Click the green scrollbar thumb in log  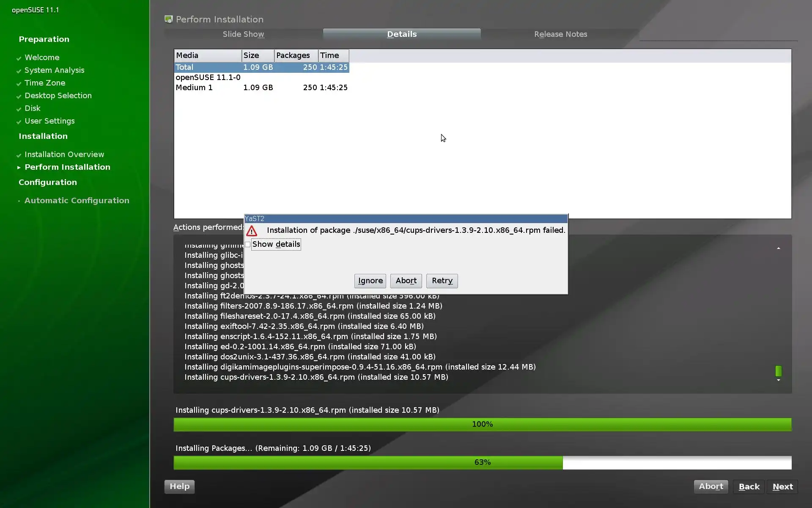click(778, 371)
